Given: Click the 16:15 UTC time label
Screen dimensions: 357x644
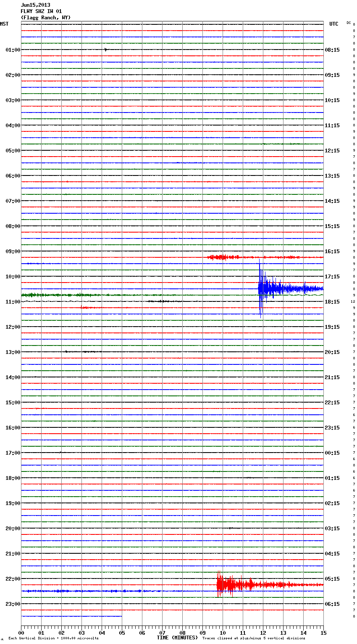Looking at the screenshot, I should coord(332,251).
